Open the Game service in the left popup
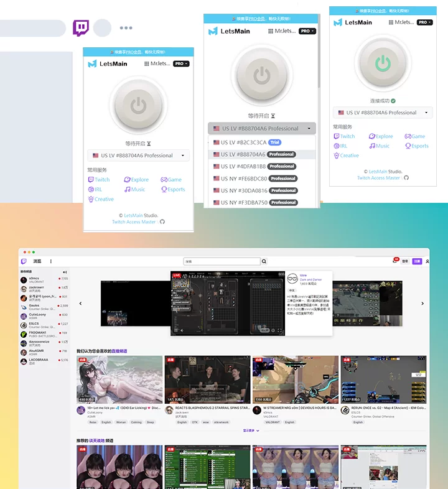The image size is (448, 489). click(x=171, y=180)
